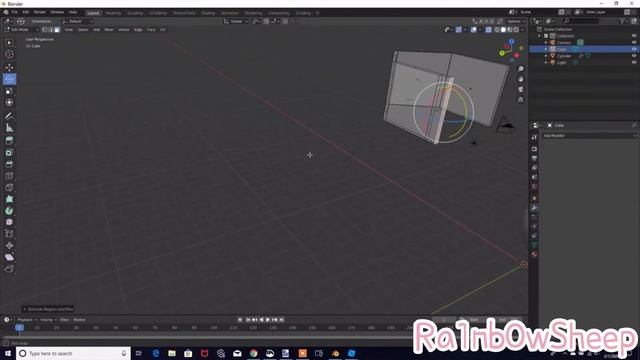Select the Edge Slide tool

coord(9,234)
